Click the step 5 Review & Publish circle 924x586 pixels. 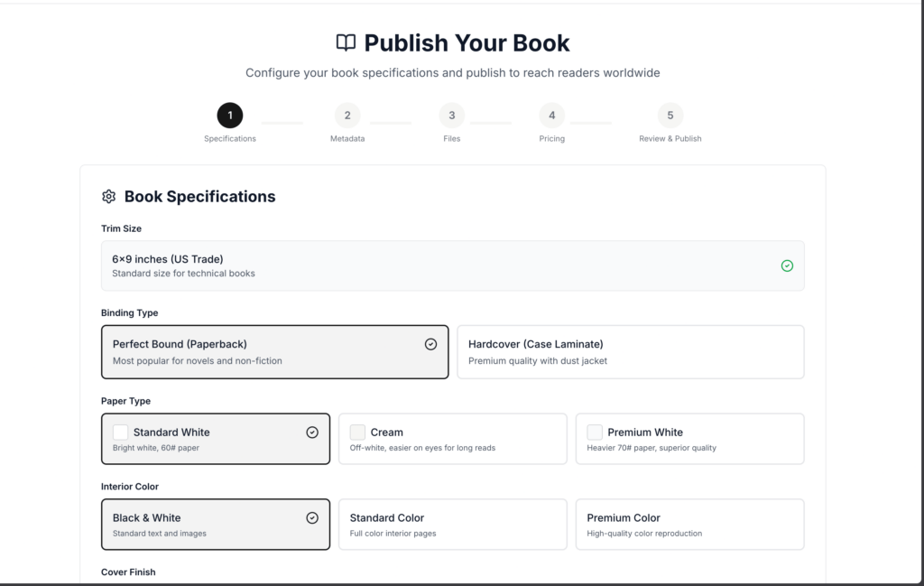[x=670, y=116]
